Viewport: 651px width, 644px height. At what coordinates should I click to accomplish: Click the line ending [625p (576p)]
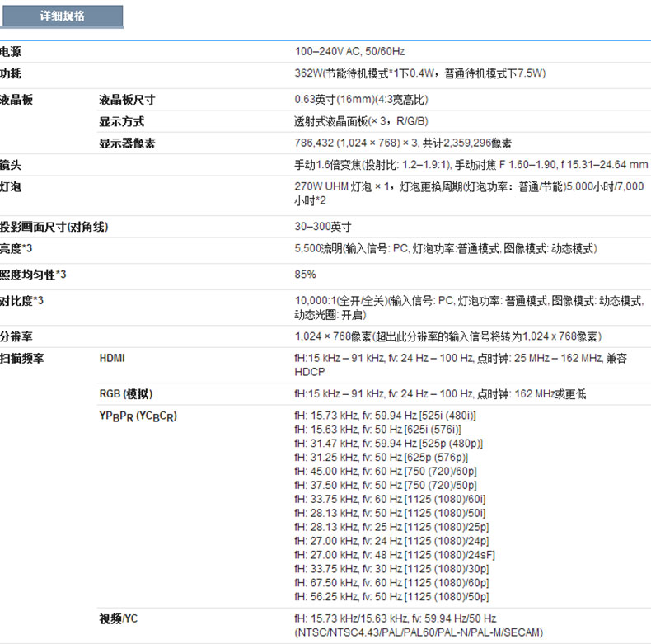tap(382, 458)
